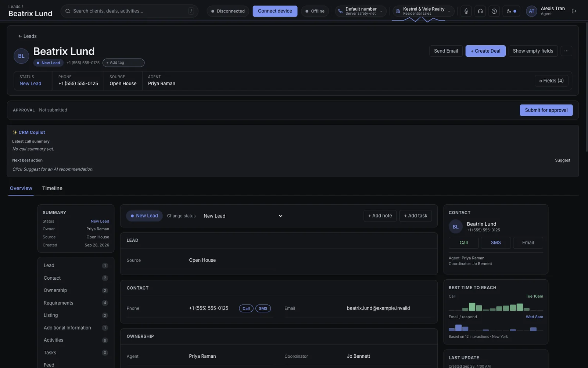This screenshot has width=588, height=368.
Task: Click the Send Email button
Action: pyautogui.click(x=446, y=51)
